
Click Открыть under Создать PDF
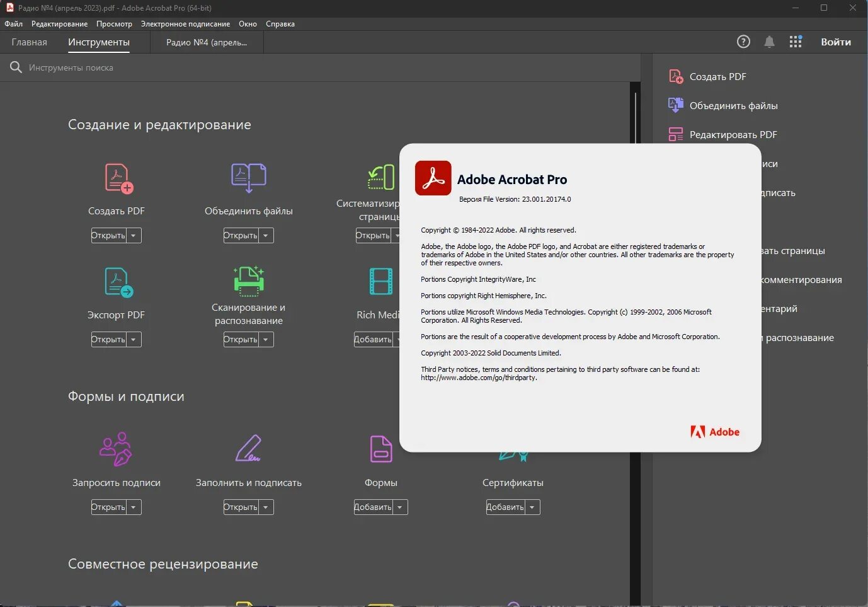click(108, 236)
